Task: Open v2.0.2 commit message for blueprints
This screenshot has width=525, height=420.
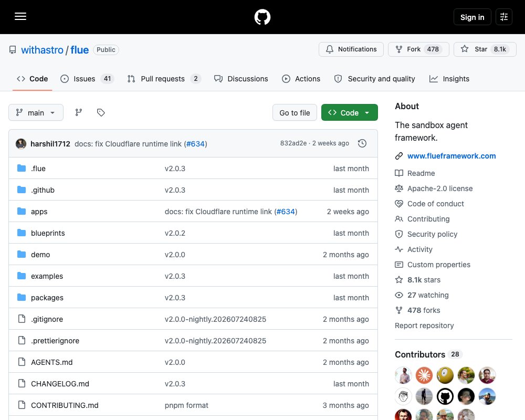Action: click(x=175, y=233)
